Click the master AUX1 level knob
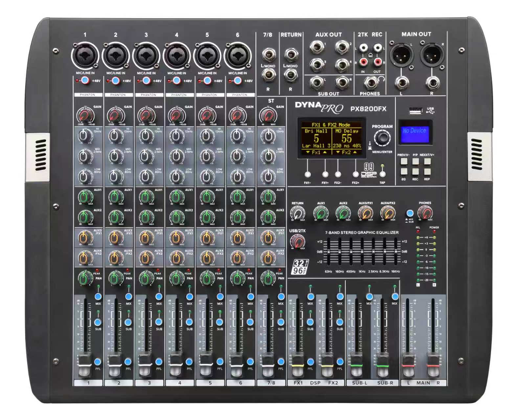 [x=321, y=213]
